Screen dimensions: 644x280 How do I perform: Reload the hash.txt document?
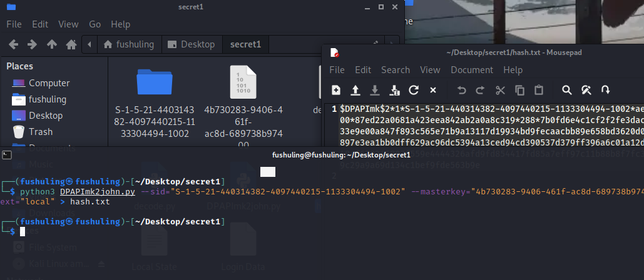[x=413, y=90]
